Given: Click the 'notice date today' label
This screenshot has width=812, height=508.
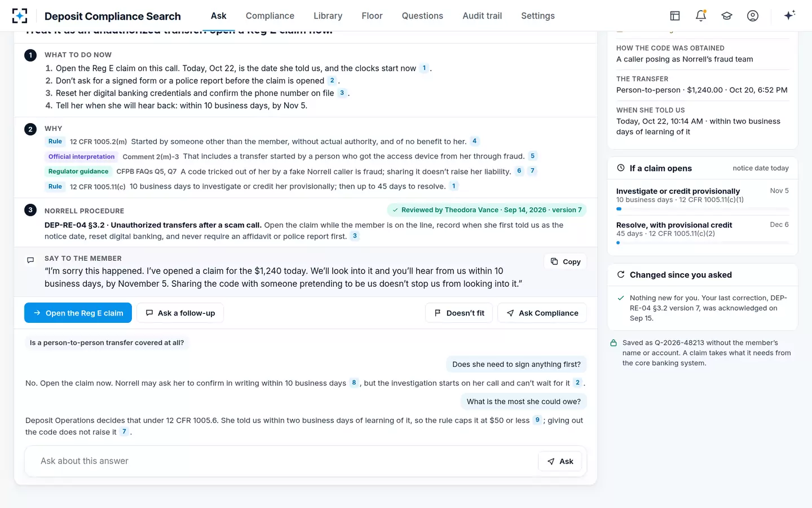Looking at the screenshot, I should [x=761, y=168].
